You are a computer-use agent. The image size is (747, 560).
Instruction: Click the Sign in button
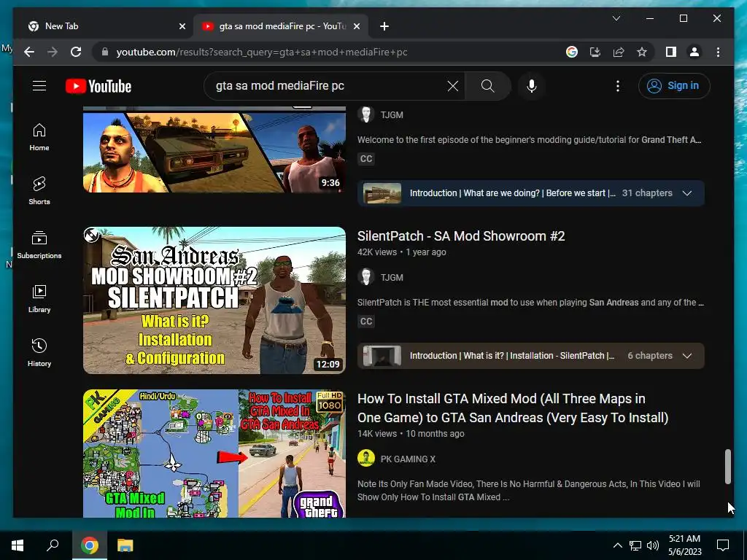673,86
